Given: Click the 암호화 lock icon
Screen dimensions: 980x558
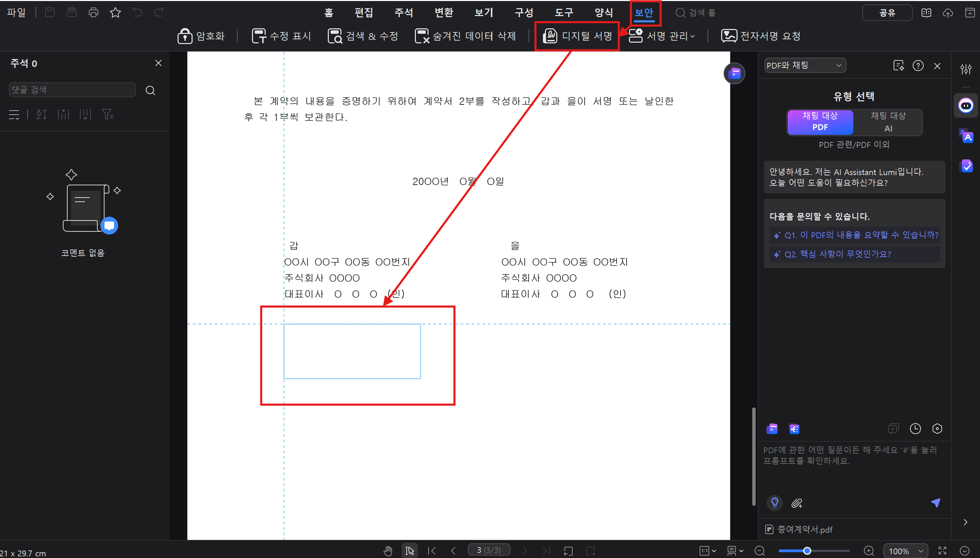Looking at the screenshot, I should (x=185, y=36).
